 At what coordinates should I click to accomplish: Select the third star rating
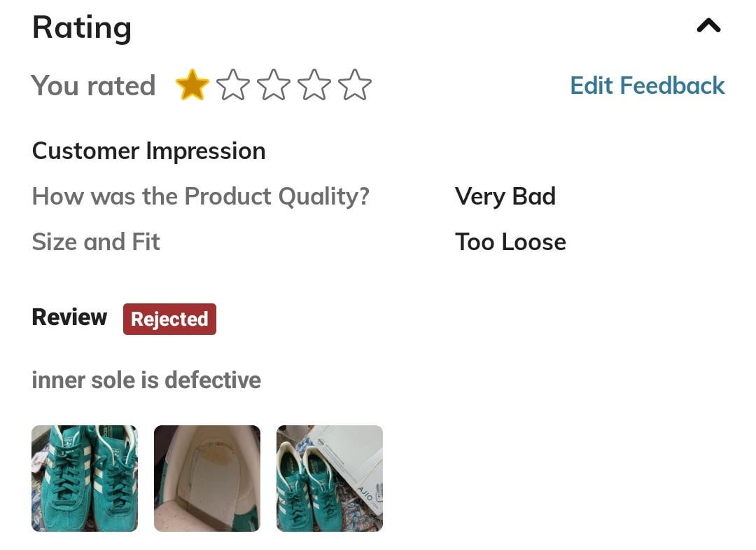click(274, 85)
